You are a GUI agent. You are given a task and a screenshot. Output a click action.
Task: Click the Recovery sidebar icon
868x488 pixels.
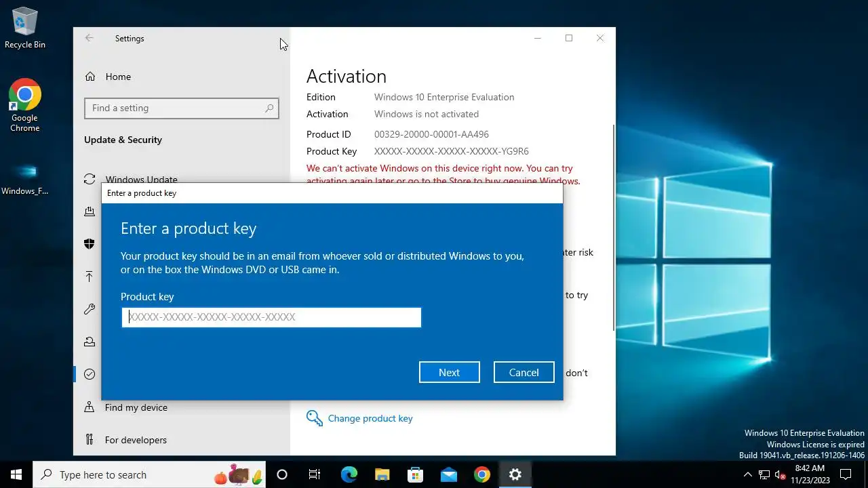pyautogui.click(x=90, y=342)
